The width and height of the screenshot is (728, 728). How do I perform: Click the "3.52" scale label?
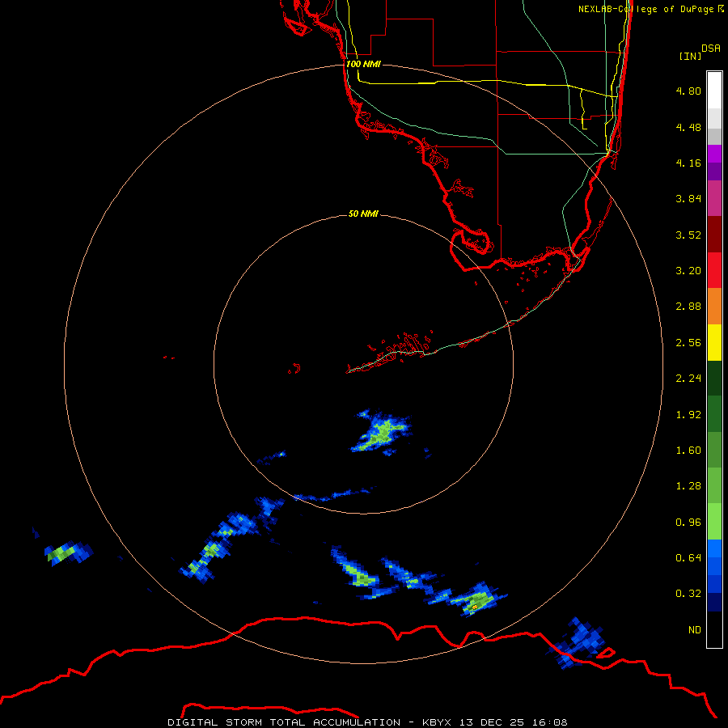(688, 235)
